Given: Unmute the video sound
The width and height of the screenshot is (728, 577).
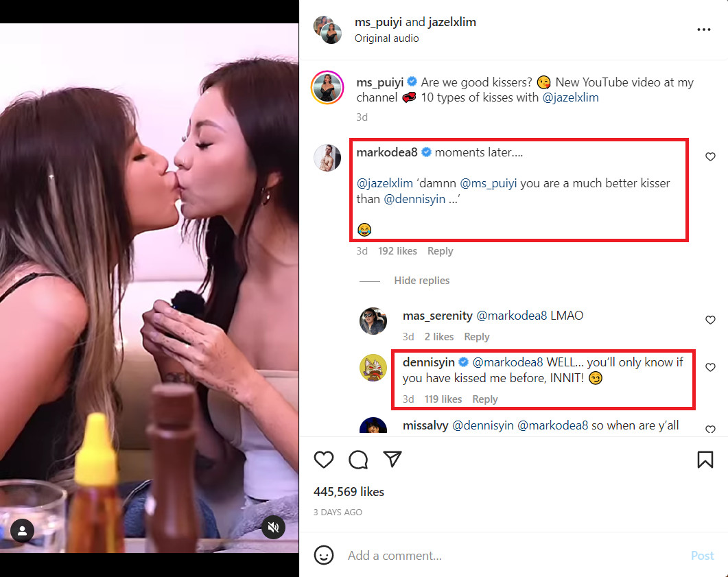Looking at the screenshot, I should coord(273,527).
